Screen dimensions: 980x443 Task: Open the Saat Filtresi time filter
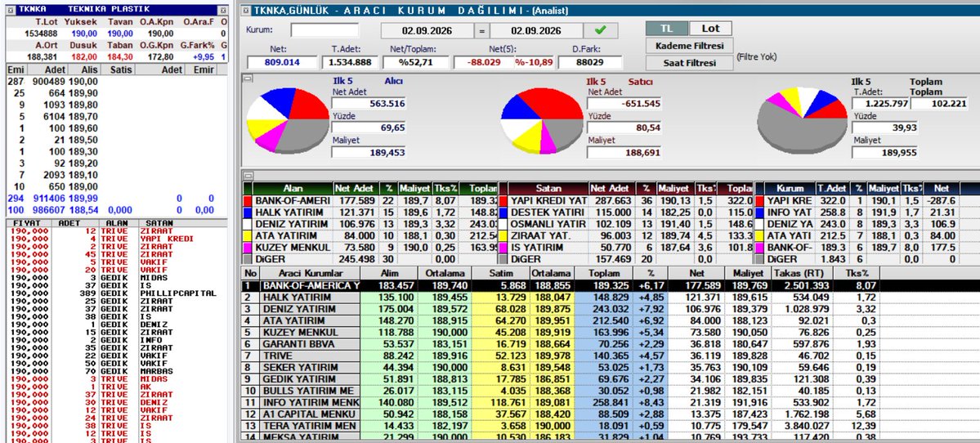689,63
